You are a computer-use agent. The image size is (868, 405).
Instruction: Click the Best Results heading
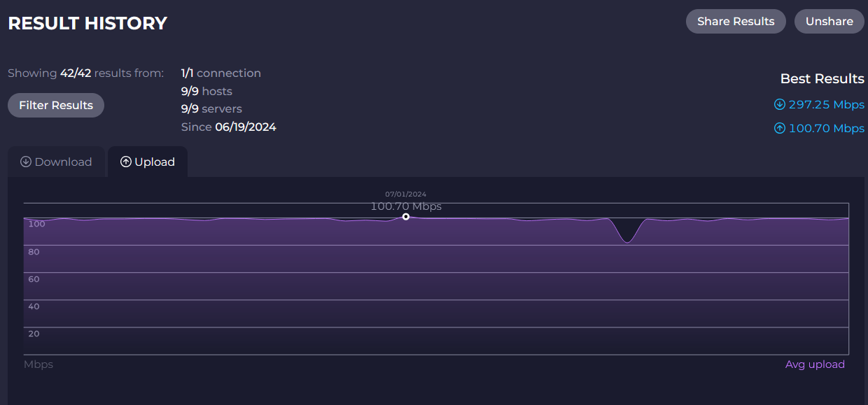click(822, 78)
